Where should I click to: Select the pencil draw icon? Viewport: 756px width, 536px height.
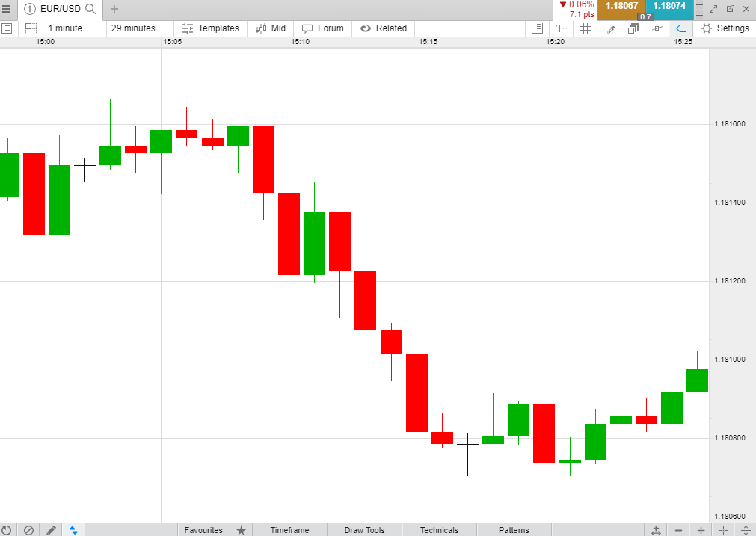click(x=51, y=530)
